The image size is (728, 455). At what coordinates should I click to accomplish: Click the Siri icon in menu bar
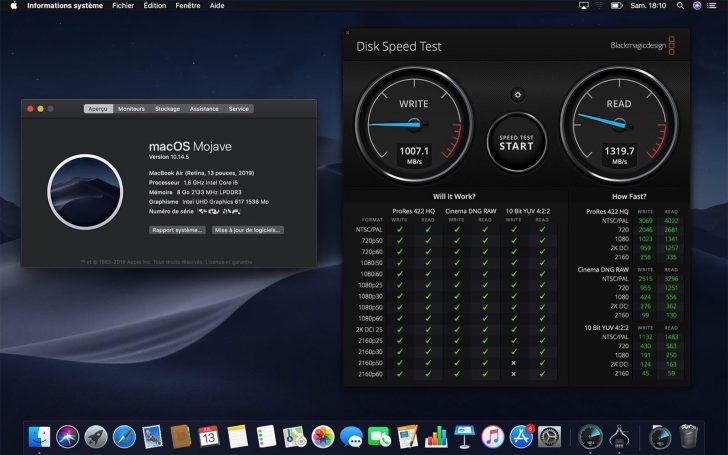(x=696, y=6)
